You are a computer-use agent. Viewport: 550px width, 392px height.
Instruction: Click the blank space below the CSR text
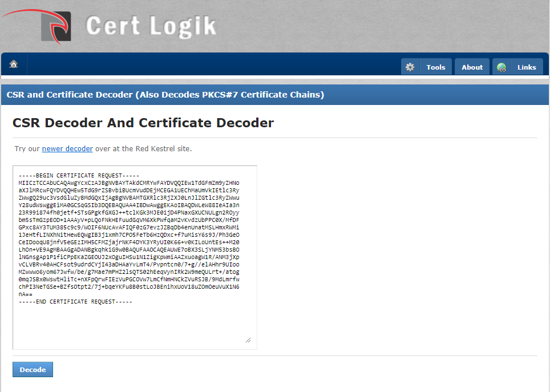[x=135, y=324]
